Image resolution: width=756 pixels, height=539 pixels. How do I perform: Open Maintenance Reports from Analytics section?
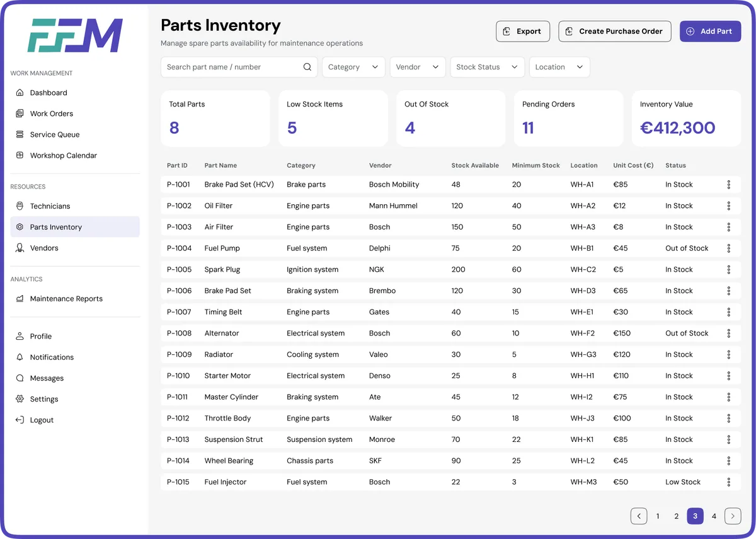(x=21, y=298)
